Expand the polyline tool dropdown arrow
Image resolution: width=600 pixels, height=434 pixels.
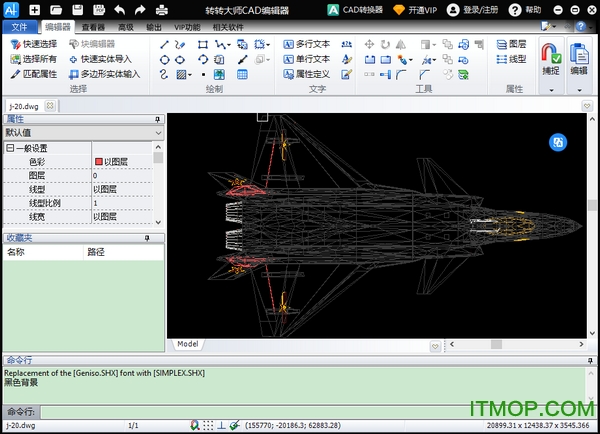(x=229, y=45)
